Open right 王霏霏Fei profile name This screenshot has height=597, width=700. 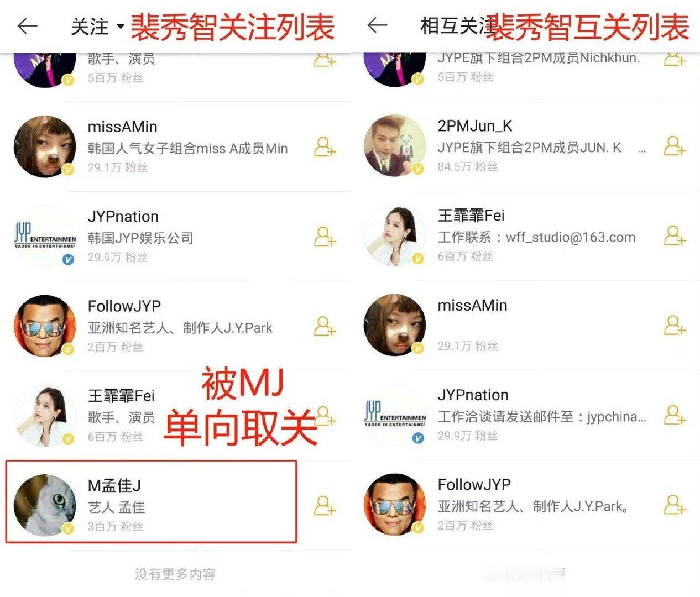pyautogui.click(x=471, y=216)
